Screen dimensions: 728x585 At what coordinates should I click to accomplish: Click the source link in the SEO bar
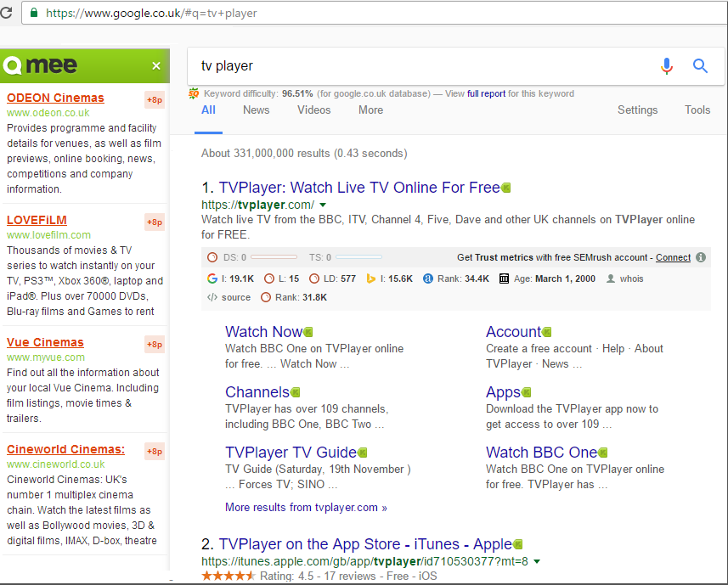click(x=236, y=297)
